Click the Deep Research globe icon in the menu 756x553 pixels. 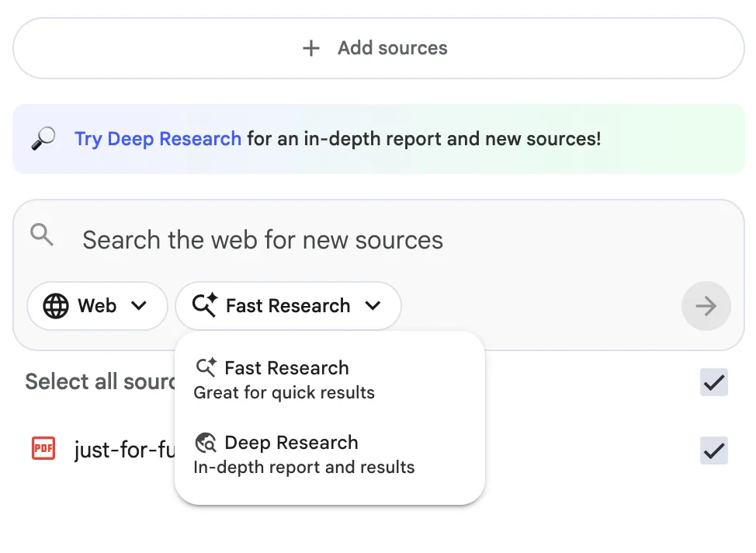coord(206,443)
